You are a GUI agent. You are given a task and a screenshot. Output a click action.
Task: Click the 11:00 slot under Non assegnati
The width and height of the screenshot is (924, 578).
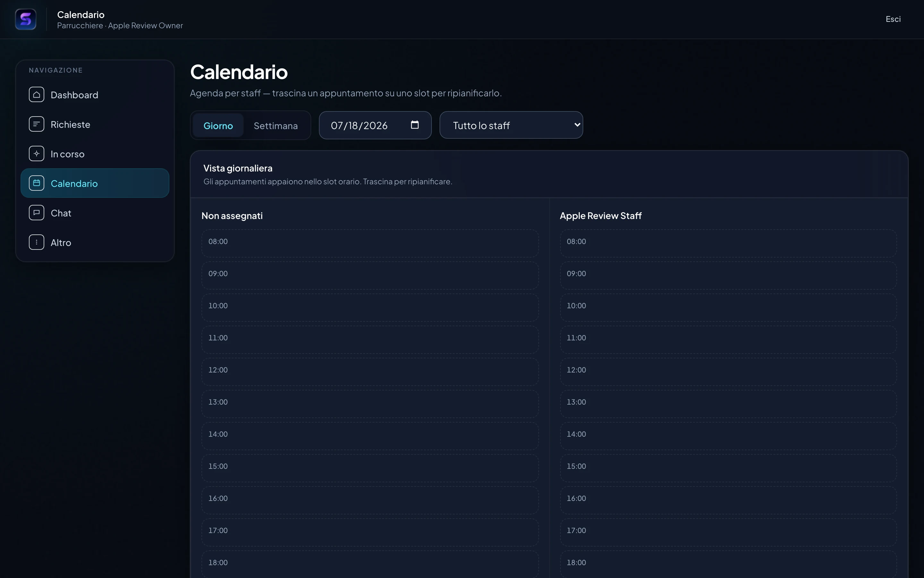point(370,339)
